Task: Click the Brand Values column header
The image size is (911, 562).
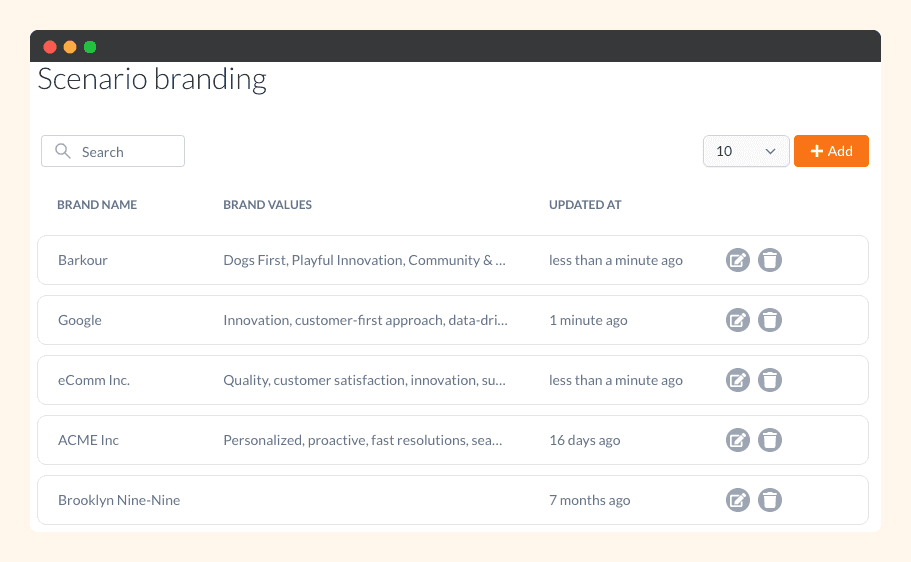Action: pos(267,205)
